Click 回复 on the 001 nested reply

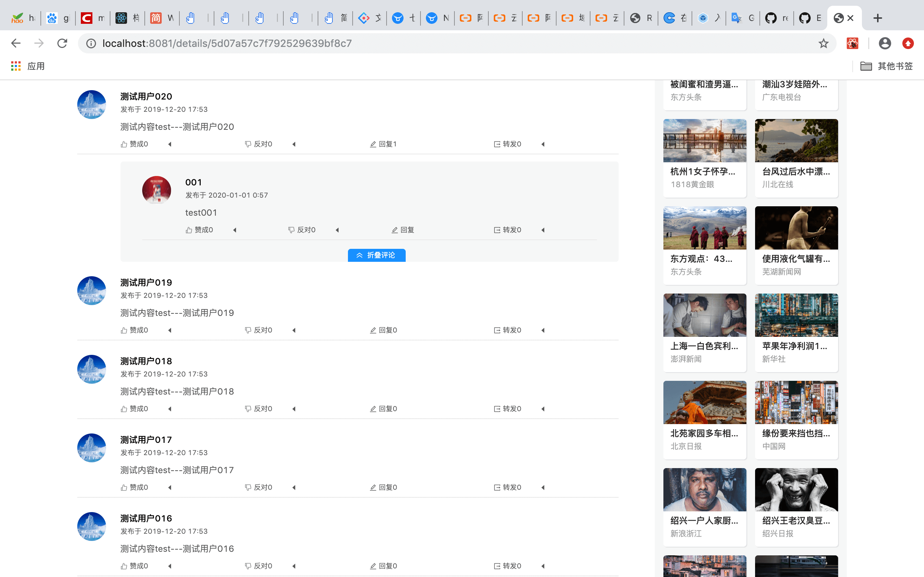click(403, 230)
